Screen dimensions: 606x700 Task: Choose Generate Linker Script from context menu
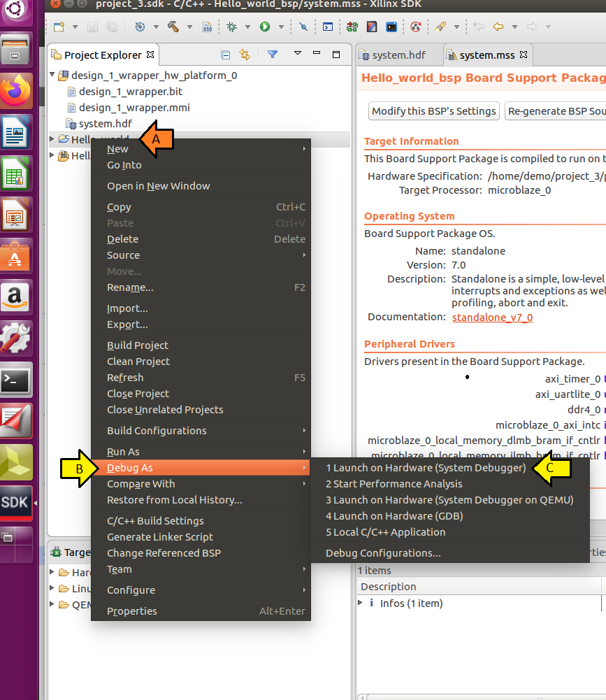(x=160, y=537)
